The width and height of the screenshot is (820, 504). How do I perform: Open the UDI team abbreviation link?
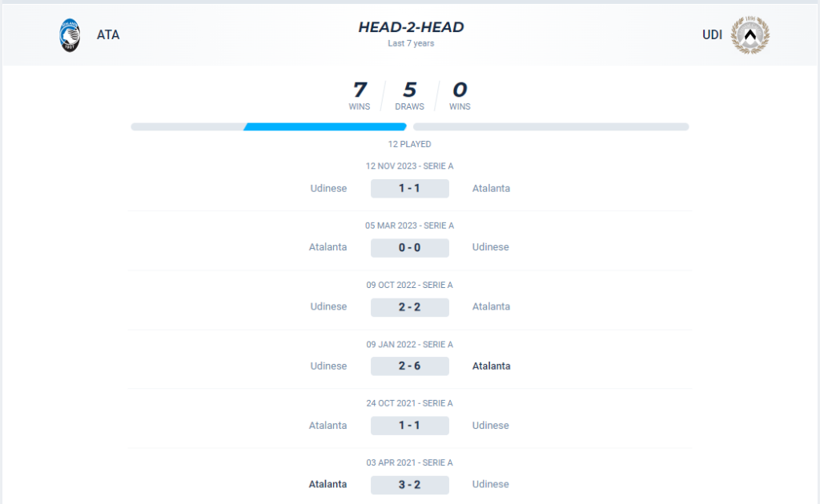coord(712,35)
